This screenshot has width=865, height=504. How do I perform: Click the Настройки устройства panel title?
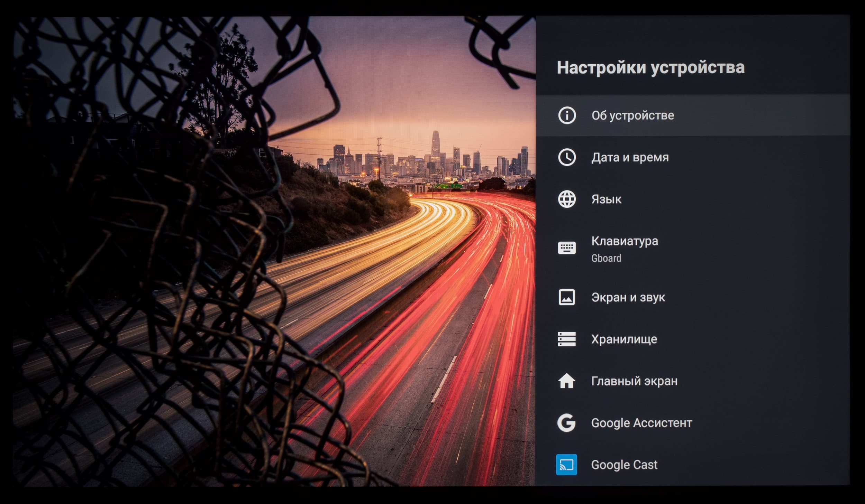[x=650, y=67]
